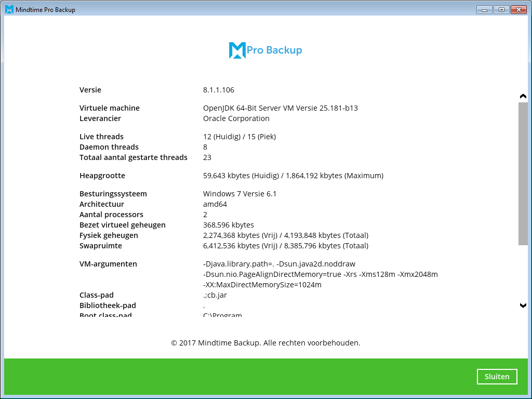Click the Mindtime Pro Backup logo
The image size is (532, 399).
click(265, 50)
